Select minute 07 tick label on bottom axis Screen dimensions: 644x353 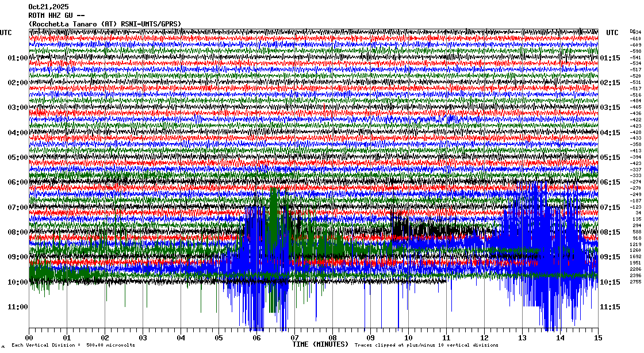pos(294,338)
